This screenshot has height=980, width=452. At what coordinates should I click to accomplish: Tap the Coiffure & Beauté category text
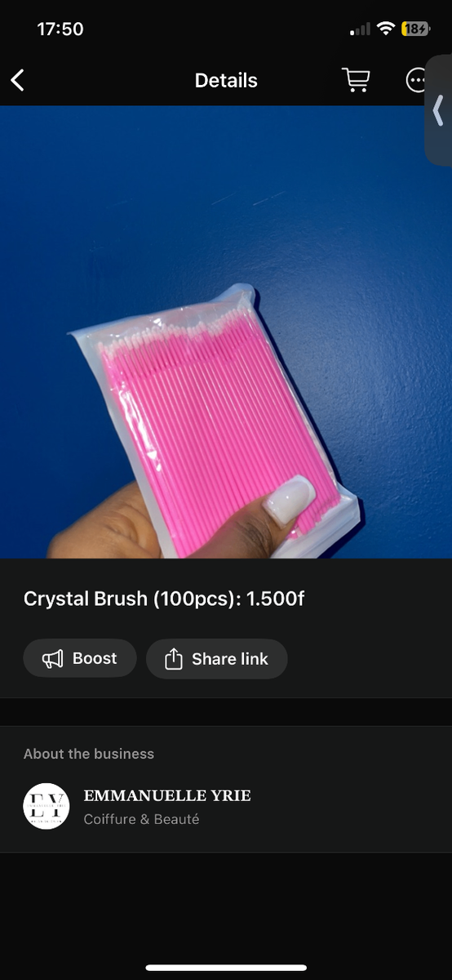(x=141, y=819)
